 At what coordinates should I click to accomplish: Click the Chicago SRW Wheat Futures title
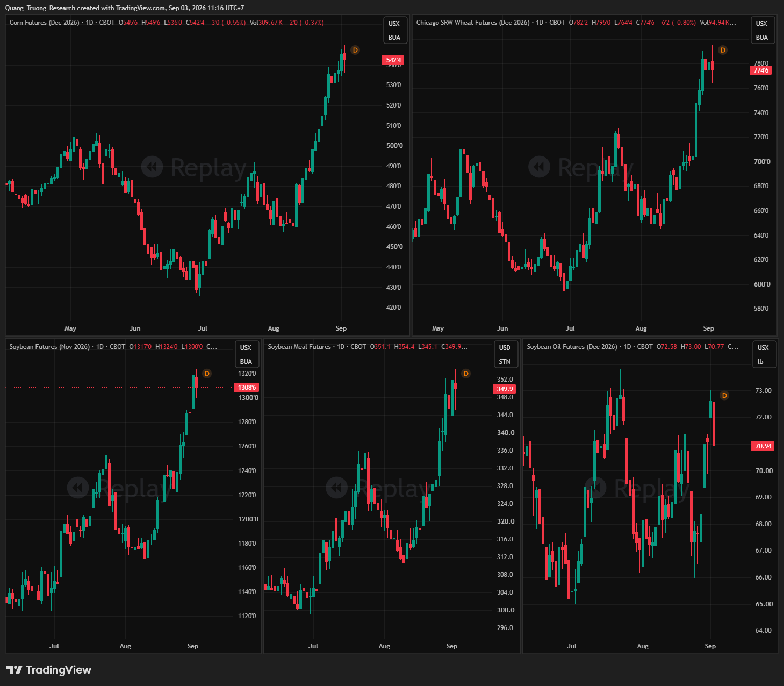473,23
